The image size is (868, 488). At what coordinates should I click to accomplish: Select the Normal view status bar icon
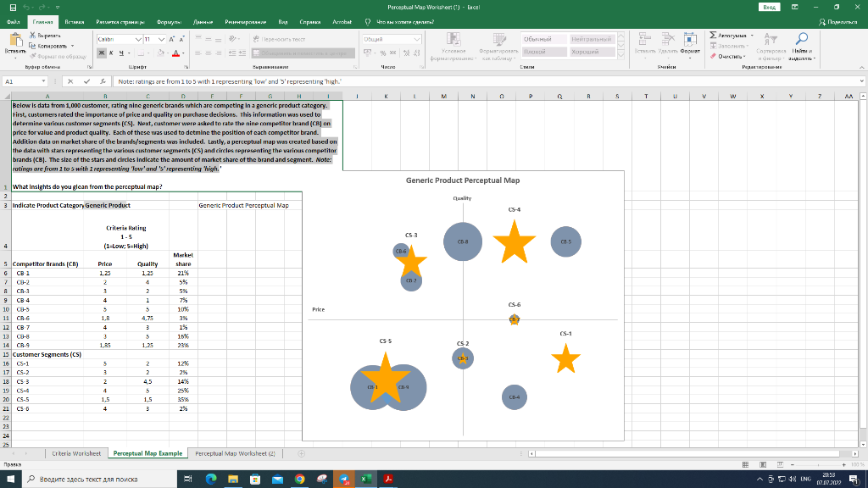tap(745, 465)
